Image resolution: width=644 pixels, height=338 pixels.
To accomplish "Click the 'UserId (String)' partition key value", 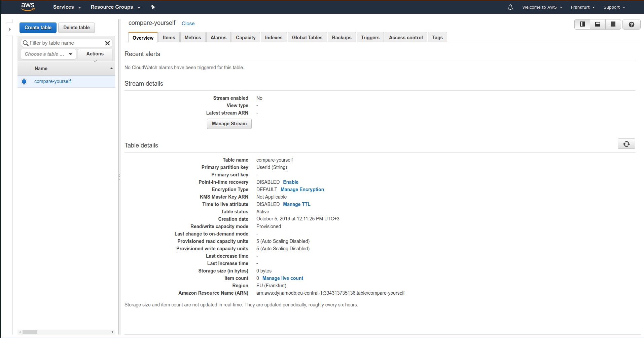I will tap(272, 167).
